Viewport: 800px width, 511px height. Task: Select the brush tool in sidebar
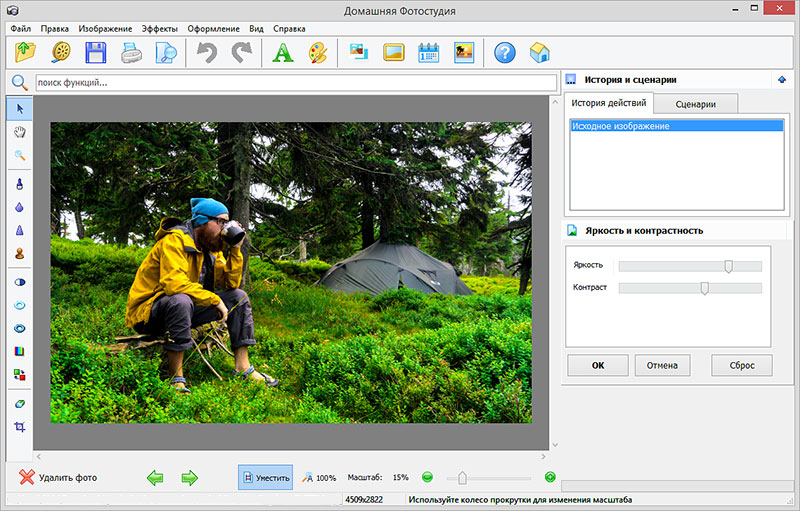coord(20,184)
